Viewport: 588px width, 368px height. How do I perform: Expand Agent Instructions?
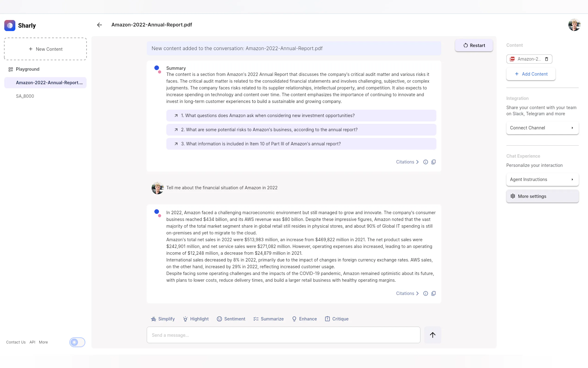(542, 179)
